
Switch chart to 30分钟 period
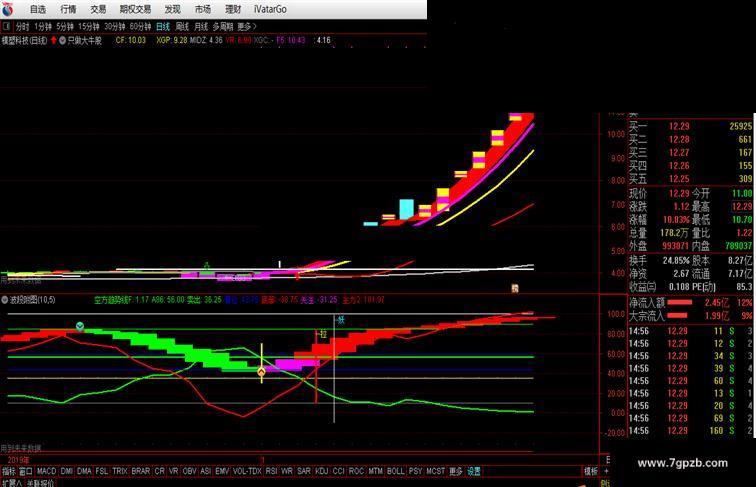[x=115, y=27]
